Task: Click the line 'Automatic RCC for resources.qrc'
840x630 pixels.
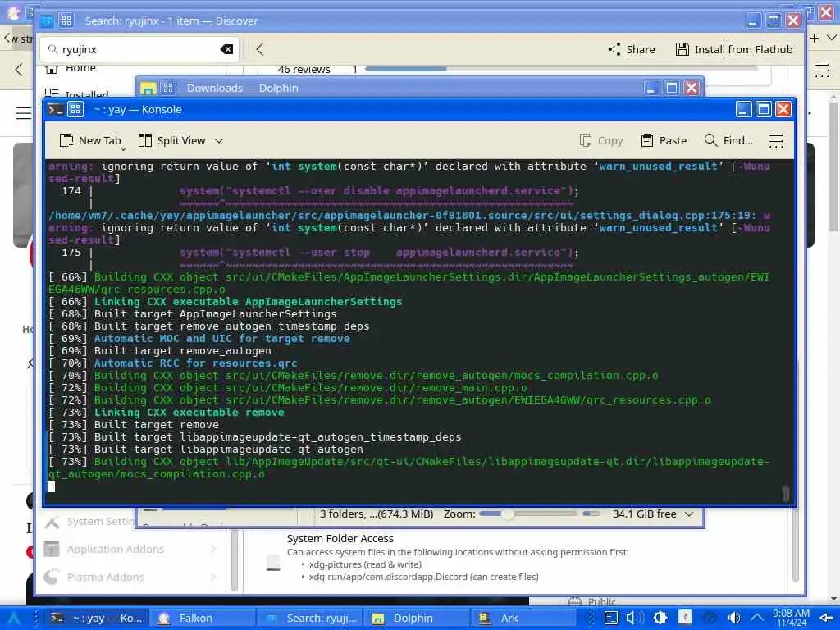Action: pos(195,363)
